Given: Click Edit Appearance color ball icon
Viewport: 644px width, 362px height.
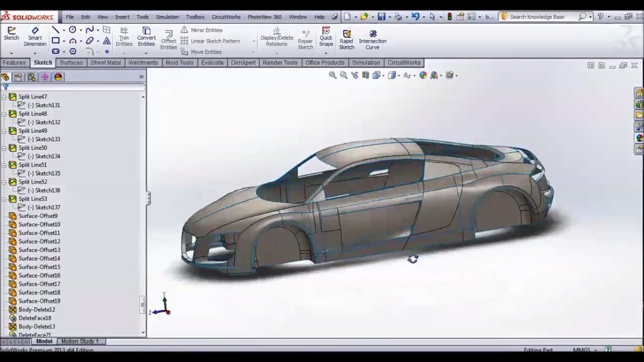Looking at the screenshot, I should [x=423, y=75].
